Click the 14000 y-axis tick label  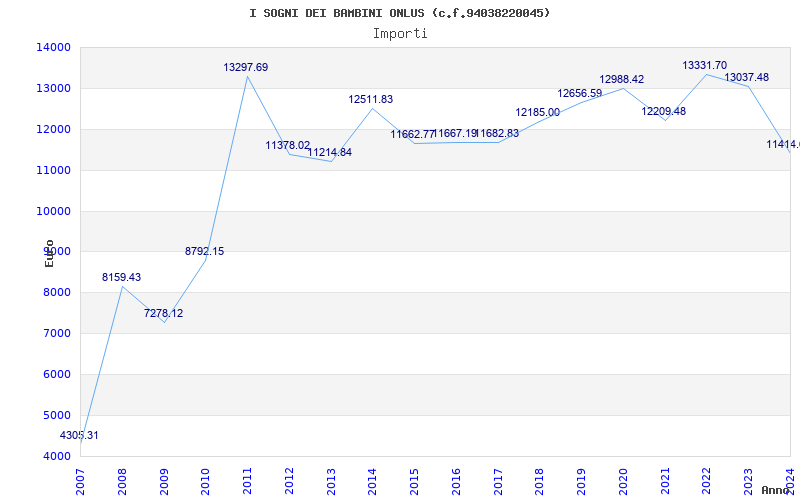click(53, 47)
